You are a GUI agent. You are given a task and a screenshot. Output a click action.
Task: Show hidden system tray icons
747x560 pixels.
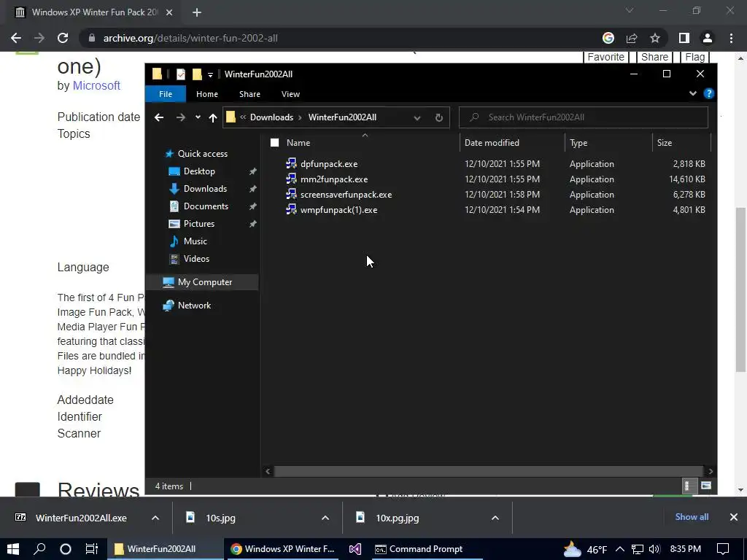[x=620, y=549]
